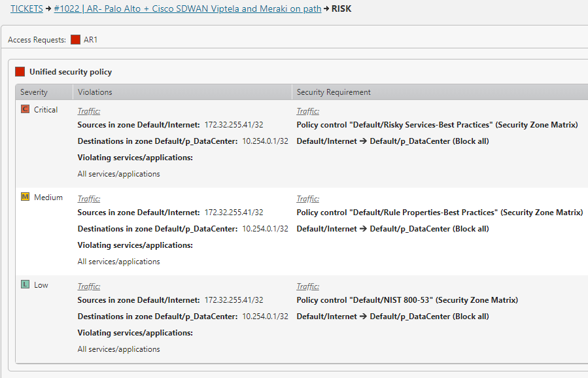Click the RISK breadcrumb label
The width and height of the screenshot is (588, 378).
[x=341, y=9]
